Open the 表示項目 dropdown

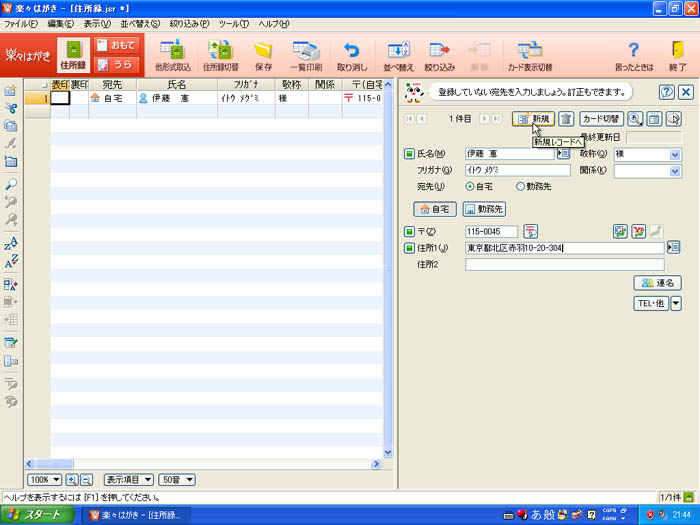coord(129,480)
